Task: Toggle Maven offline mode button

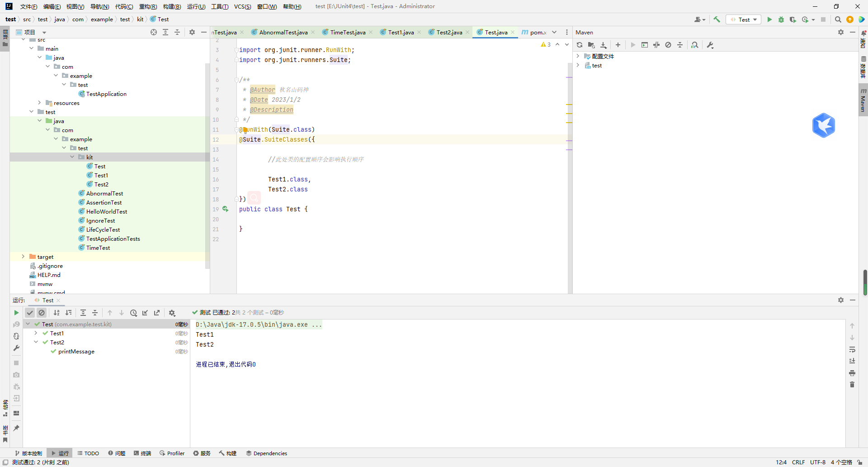Action: coord(656,45)
